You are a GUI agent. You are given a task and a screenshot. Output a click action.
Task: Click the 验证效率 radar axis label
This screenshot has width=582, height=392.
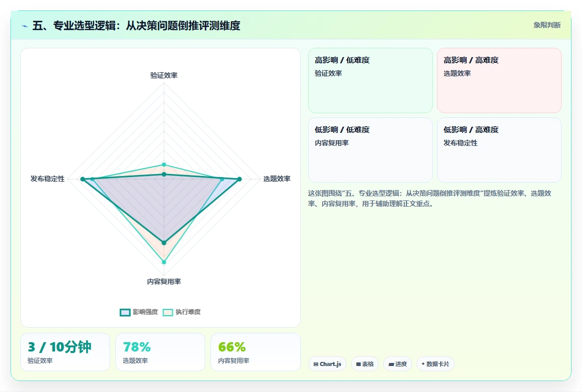164,75
